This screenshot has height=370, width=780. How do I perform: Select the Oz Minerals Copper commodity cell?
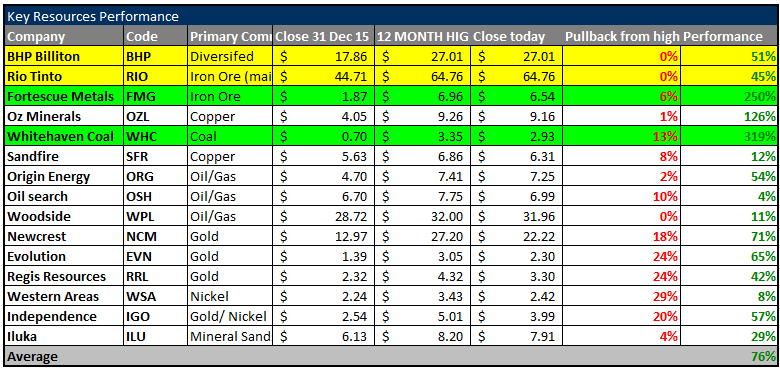230,116
